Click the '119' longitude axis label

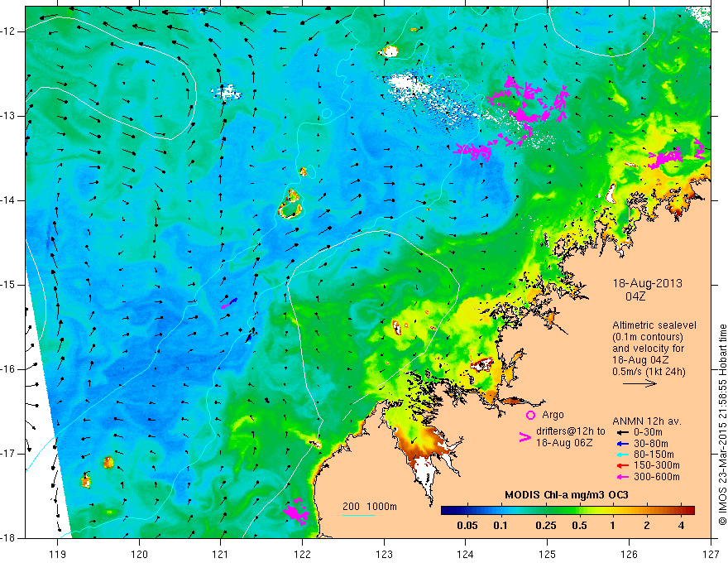58,554
